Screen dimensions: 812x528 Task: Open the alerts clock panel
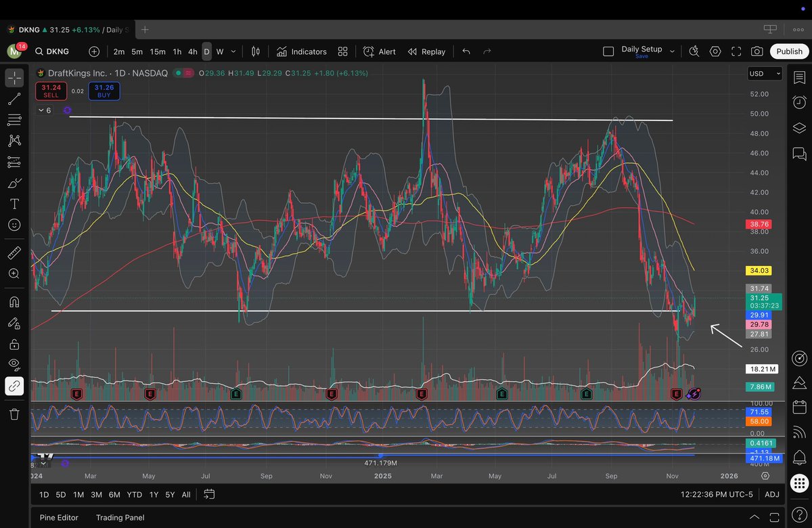click(x=799, y=102)
